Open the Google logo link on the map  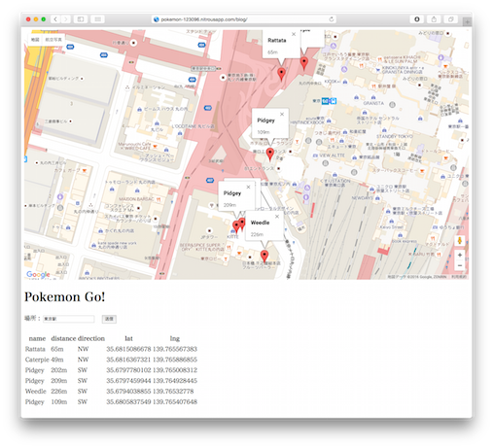(38, 274)
